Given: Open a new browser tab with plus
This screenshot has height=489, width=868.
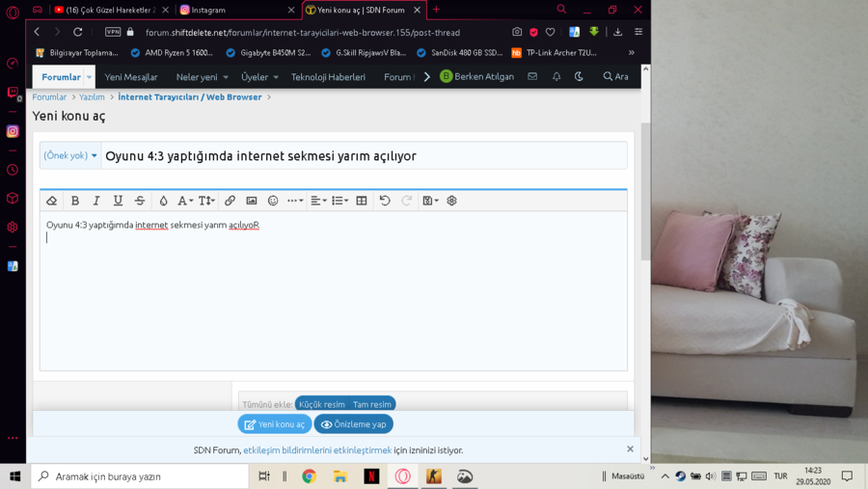Looking at the screenshot, I should pos(436,10).
